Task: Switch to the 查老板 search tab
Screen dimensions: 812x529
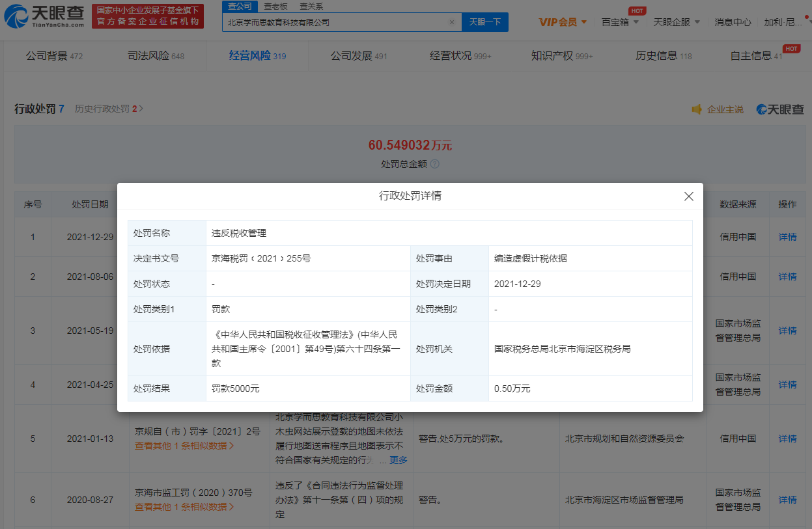Action: coord(276,6)
